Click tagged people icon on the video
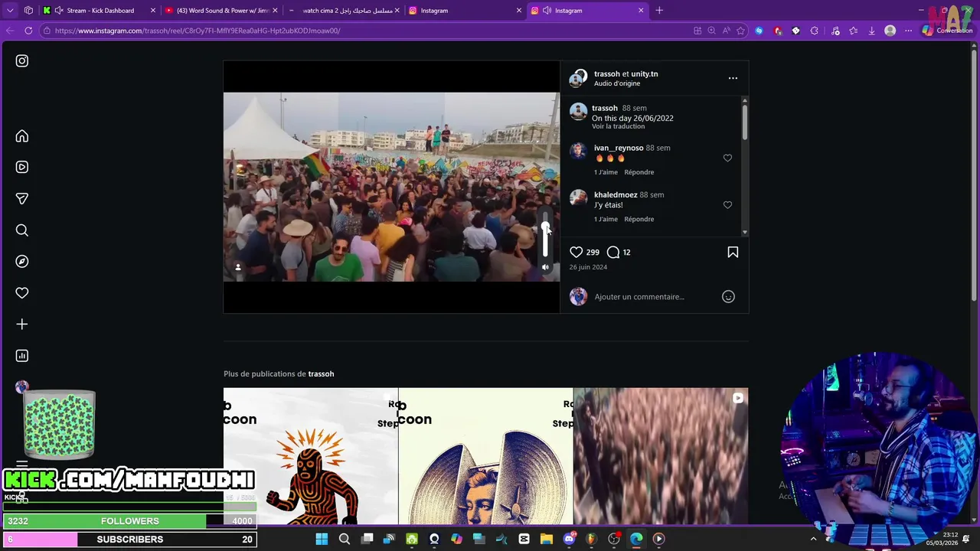 [x=238, y=267]
